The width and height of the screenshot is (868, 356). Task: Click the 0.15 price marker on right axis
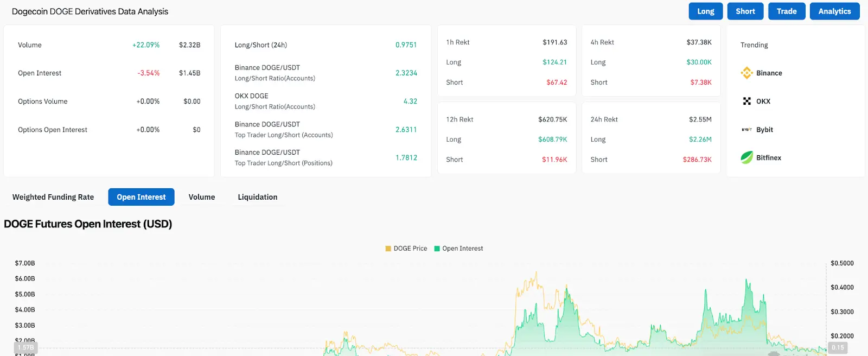(838, 347)
